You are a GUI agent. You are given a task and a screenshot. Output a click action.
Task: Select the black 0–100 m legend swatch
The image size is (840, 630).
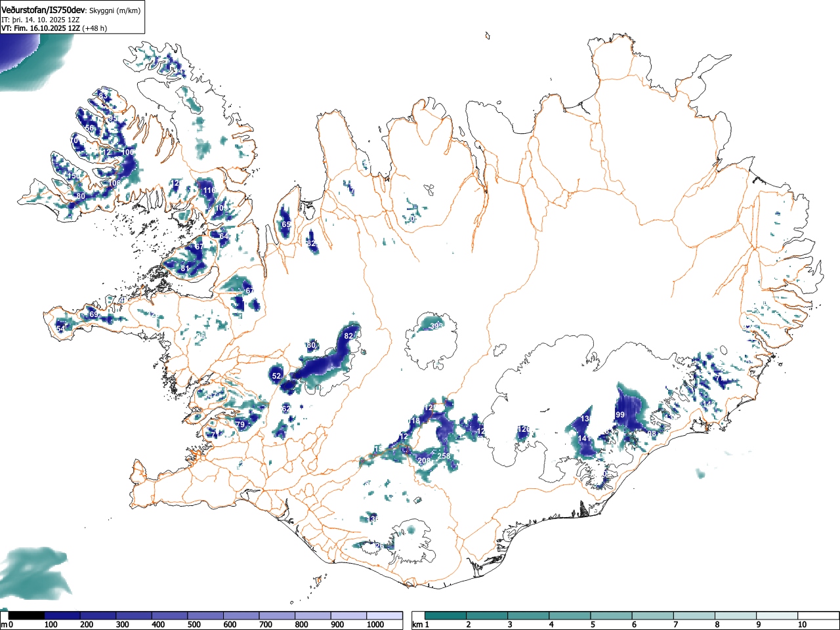pos(26,616)
